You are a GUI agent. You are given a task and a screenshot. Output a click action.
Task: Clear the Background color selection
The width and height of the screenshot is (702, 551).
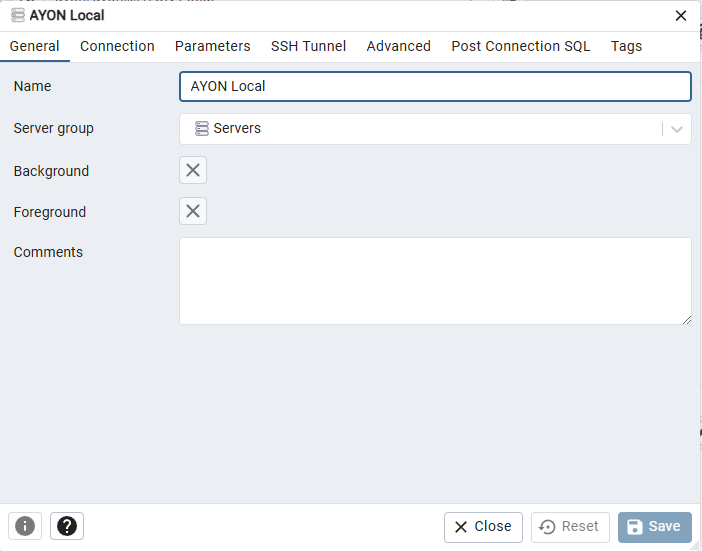pyautogui.click(x=193, y=170)
